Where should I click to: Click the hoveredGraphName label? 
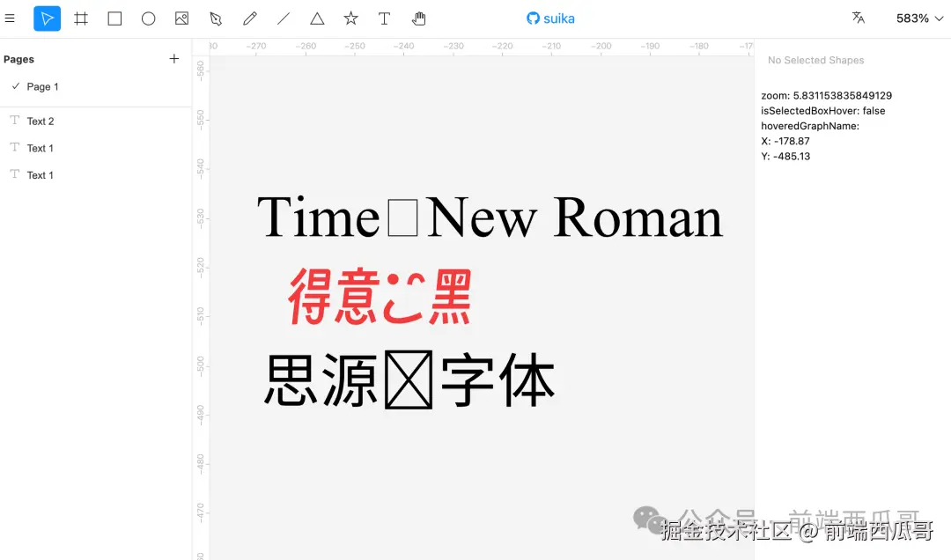click(810, 126)
